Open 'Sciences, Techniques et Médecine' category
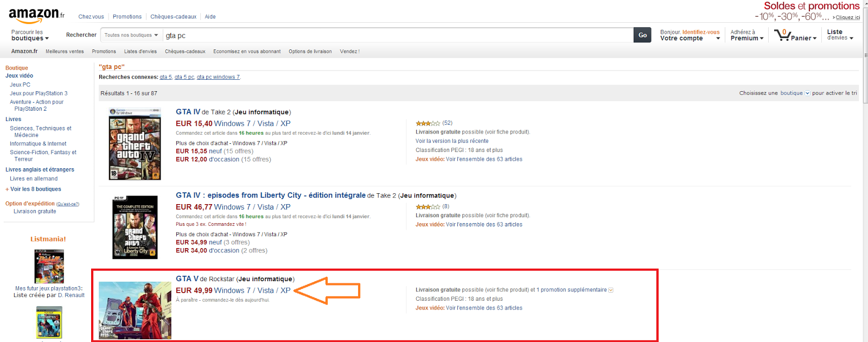868x342 pixels. tap(41, 132)
